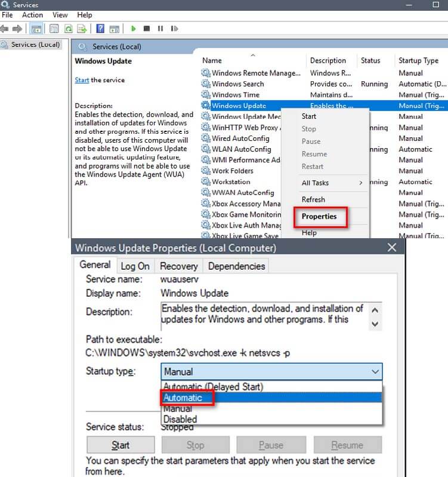448x477 pixels.
Task: Open the File menu
Action: tap(7, 15)
